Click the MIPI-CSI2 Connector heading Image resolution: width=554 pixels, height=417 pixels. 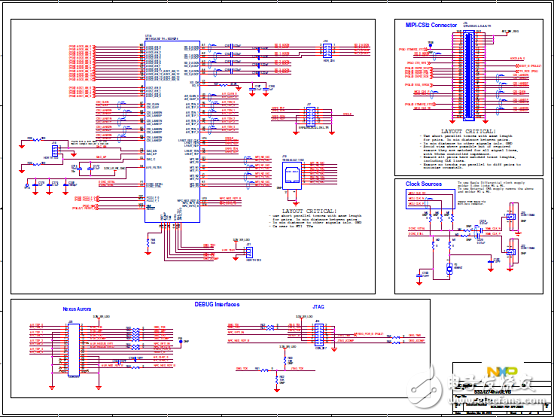tap(431, 25)
